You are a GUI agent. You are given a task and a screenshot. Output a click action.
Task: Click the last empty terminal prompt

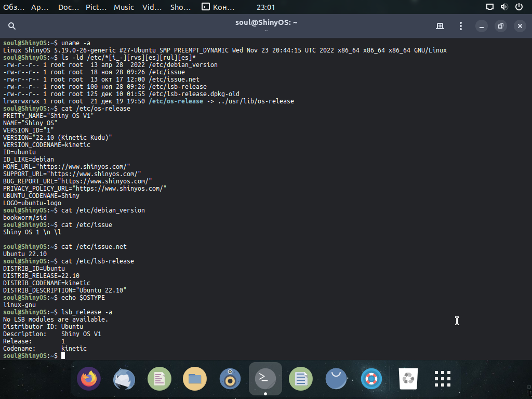pyautogui.click(x=34, y=355)
